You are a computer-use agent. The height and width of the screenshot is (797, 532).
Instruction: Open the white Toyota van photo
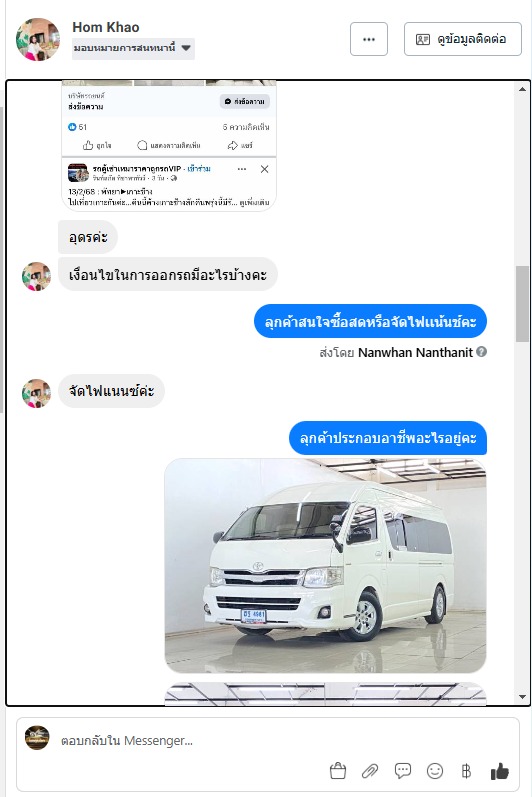click(x=325, y=566)
